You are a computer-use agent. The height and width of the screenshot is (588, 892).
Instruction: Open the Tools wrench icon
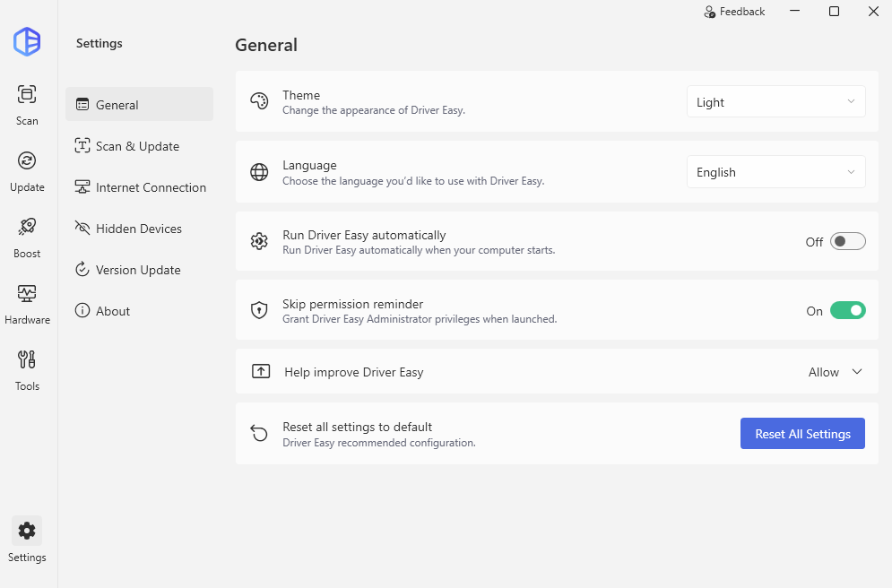coord(27,360)
